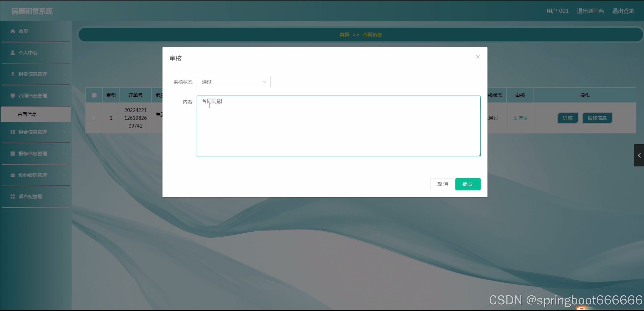Click the person icon for 个人中心
This screenshot has width=644, height=311.
(x=13, y=53)
